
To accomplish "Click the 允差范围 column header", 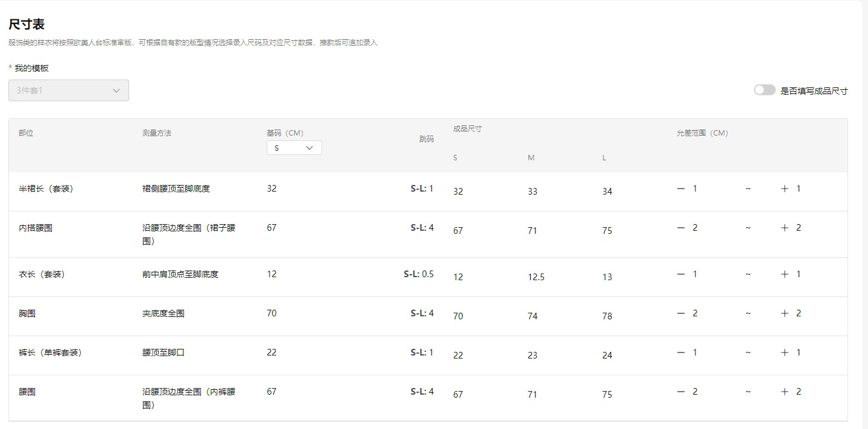I will (702, 133).
